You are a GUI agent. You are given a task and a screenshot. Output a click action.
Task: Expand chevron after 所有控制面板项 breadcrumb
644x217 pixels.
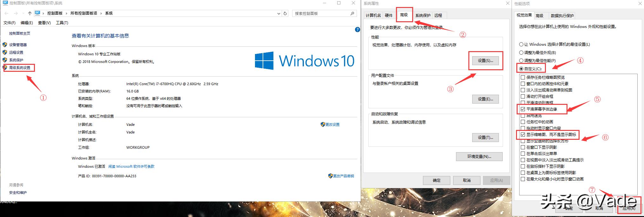point(101,13)
